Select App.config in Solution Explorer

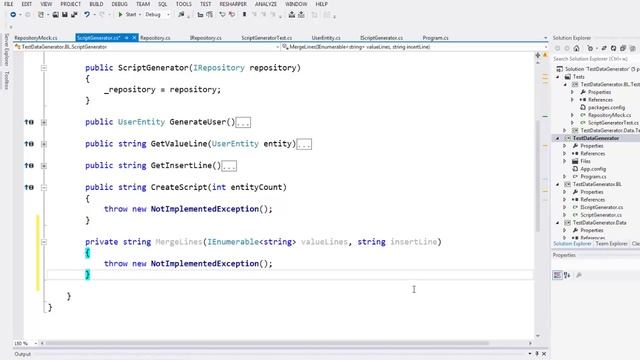click(x=593, y=169)
